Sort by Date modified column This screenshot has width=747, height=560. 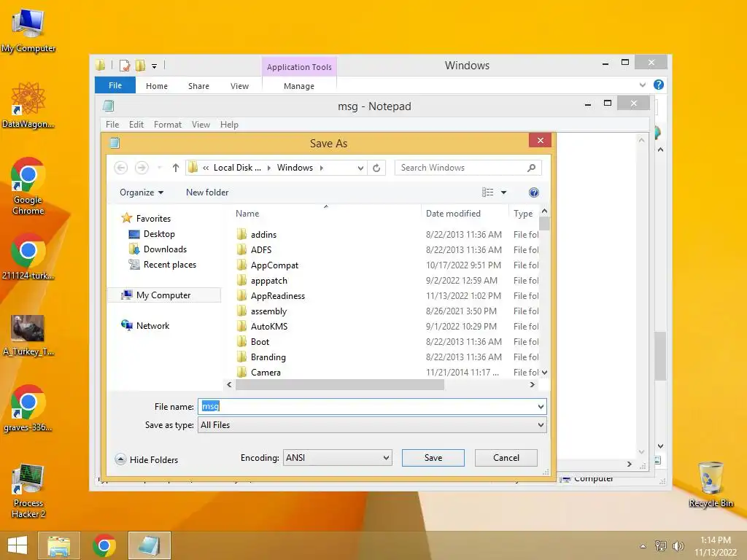[x=453, y=214]
